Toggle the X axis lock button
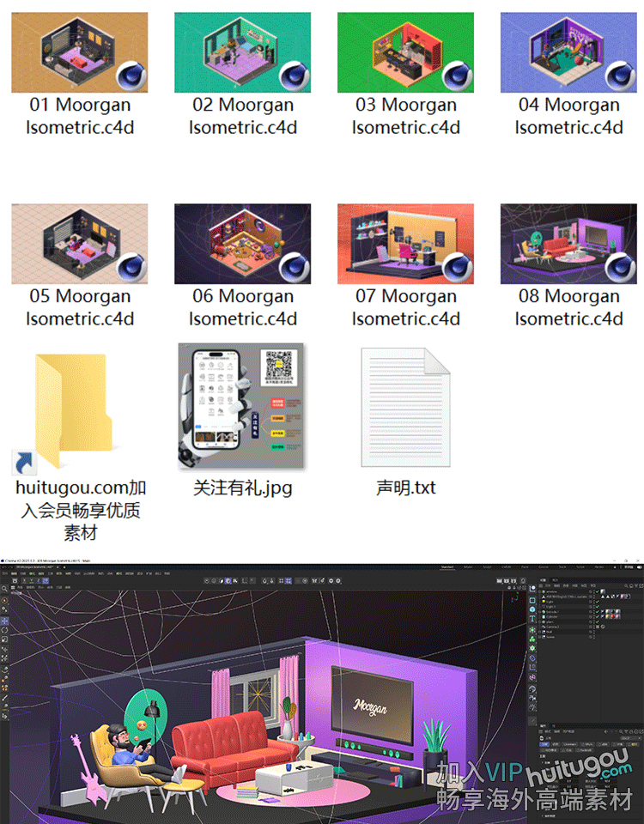Screen dimensions: 644x824 pyautogui.click(x=25, y=580)
